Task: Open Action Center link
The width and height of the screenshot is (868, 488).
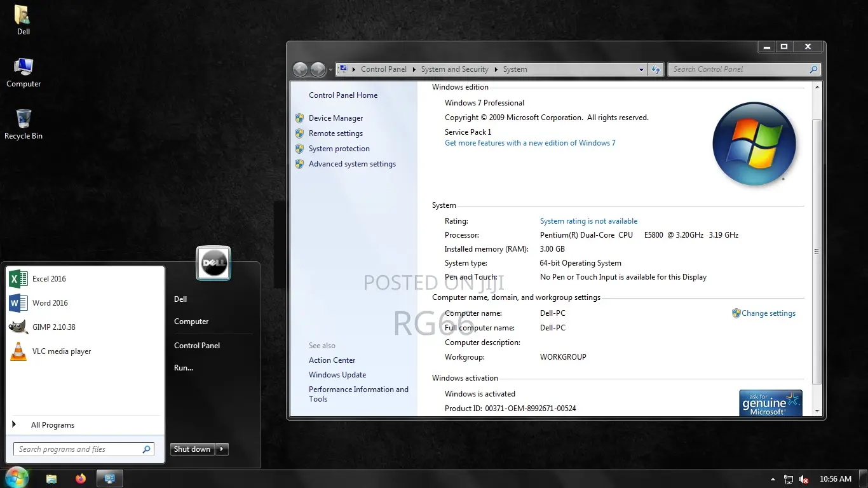Action: 332,360
